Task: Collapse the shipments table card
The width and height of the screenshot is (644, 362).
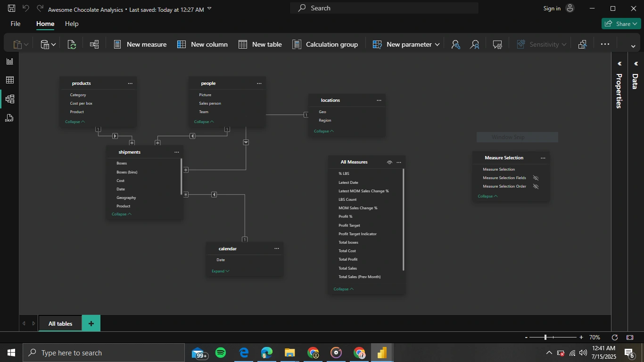Action: pos(121,214)
